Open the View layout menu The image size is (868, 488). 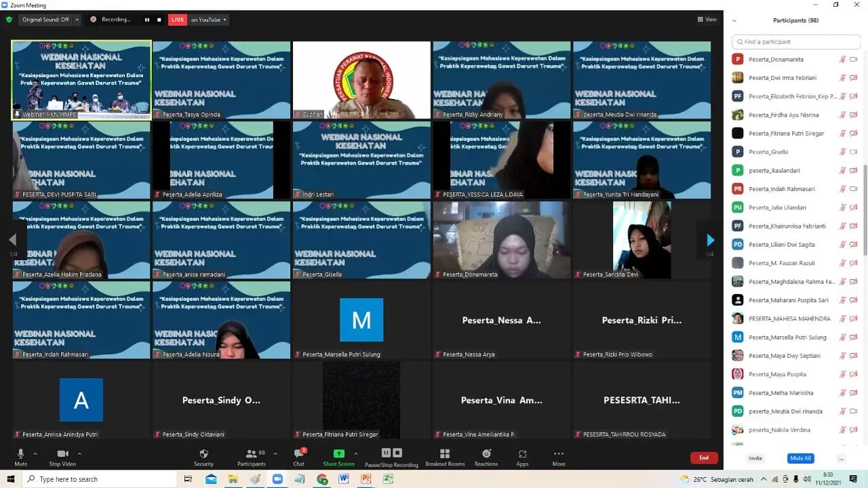(707, 20)
